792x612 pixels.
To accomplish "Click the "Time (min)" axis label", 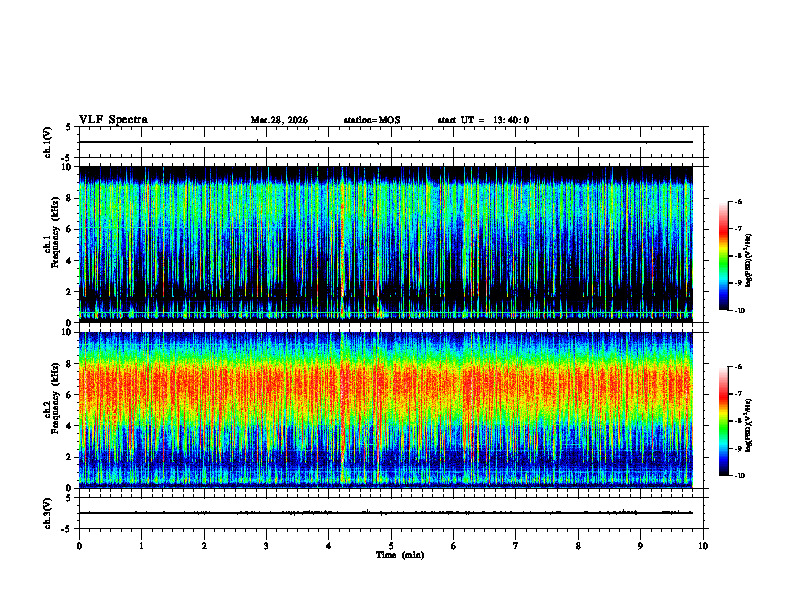I will 400,555.
